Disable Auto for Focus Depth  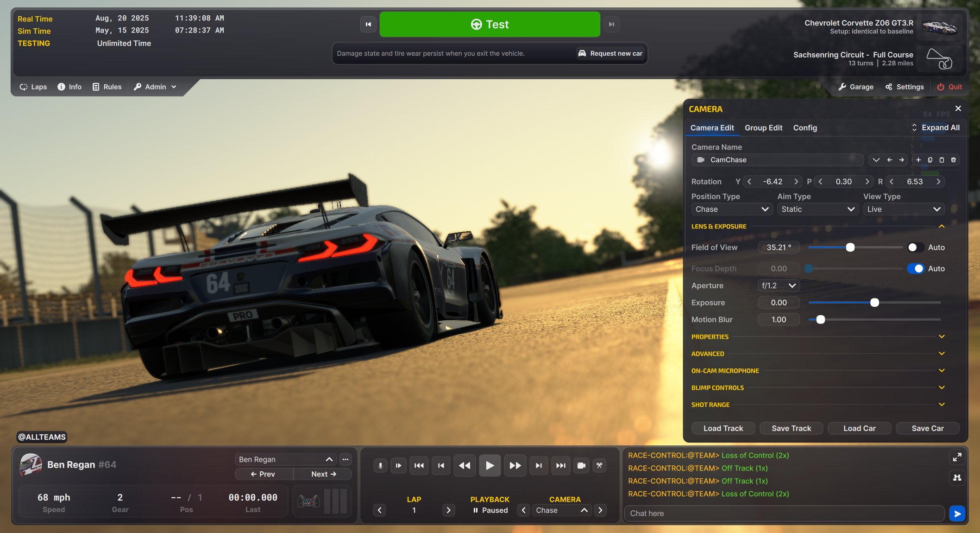[x=916, y=269]
